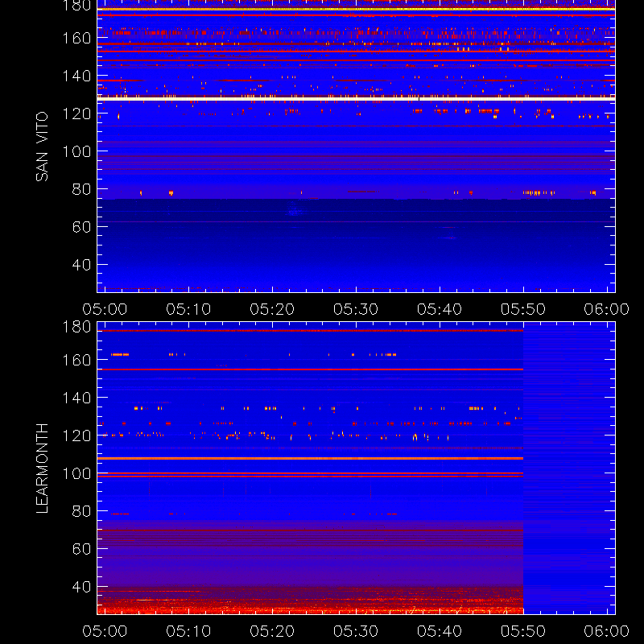Viewport: 644px width, 644px height.
Task: Click the 120 tick label beside San Vito plot
Action: click(76, 114)
